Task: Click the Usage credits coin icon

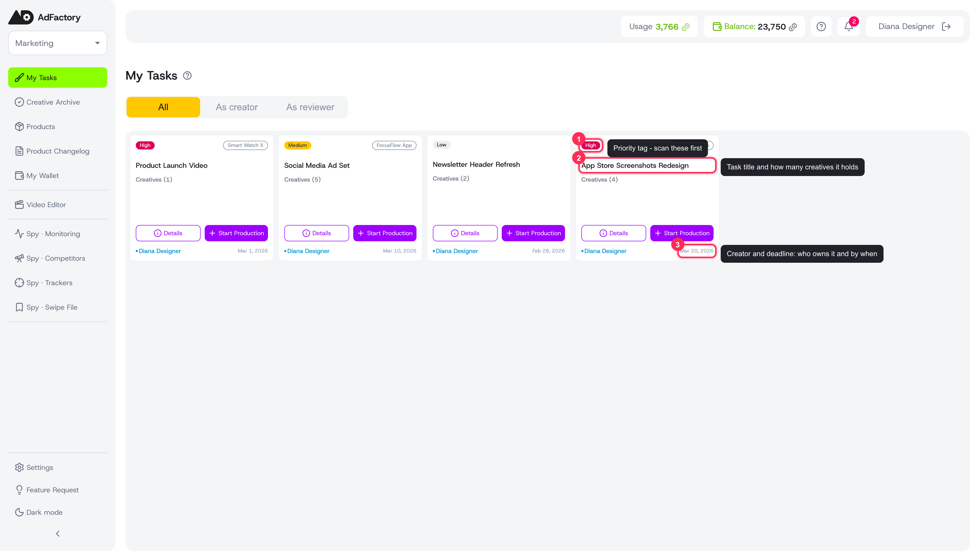Action: [x=686, y=27]
